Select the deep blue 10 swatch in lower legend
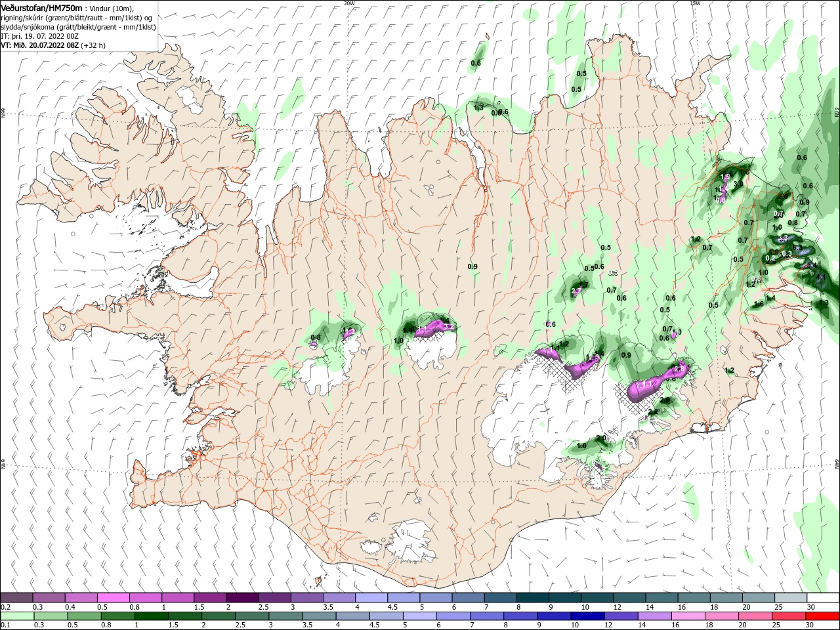The width and height of the screenshot is (840, 630). click(587, 616)
